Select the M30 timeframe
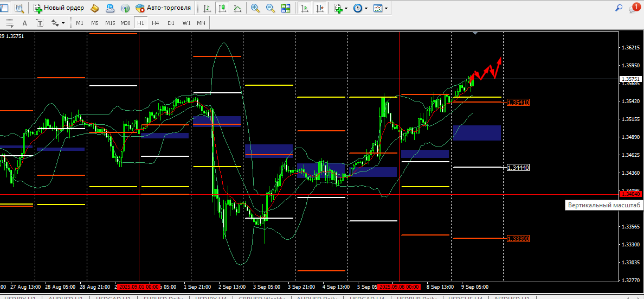 pos(125,23)
